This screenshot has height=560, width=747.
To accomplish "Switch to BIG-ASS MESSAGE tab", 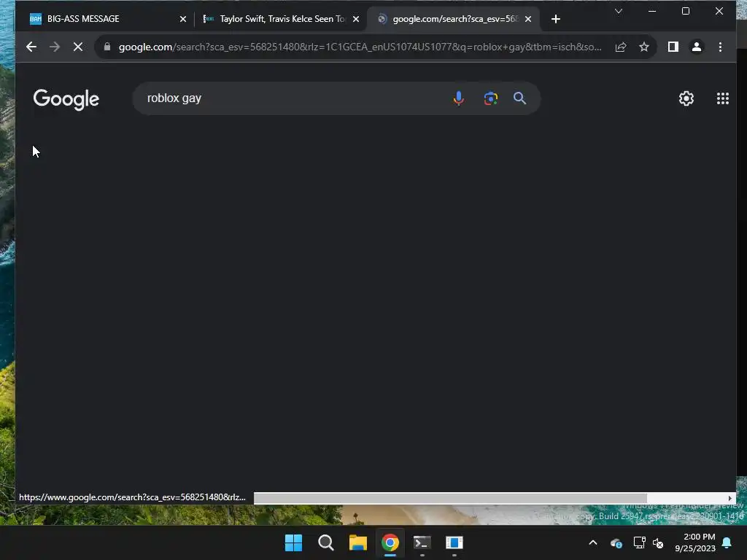I will pos(102,19).
